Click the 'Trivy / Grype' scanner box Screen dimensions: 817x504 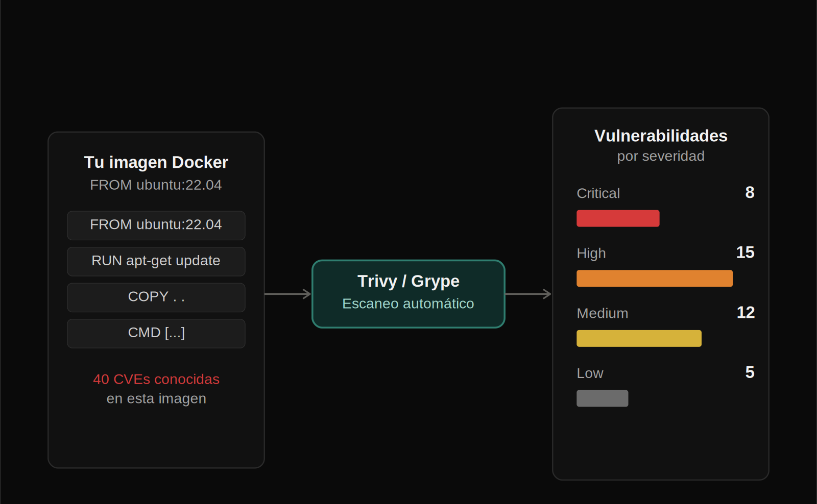408,294
